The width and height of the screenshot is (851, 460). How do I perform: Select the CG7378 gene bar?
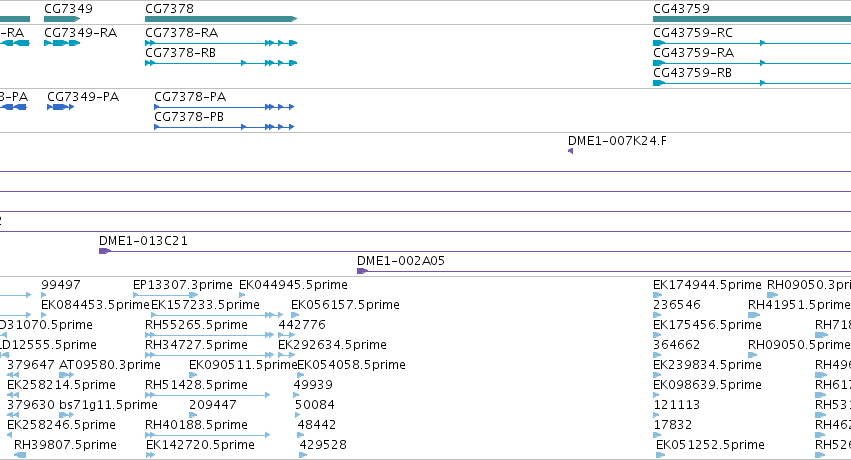[221, 19]
